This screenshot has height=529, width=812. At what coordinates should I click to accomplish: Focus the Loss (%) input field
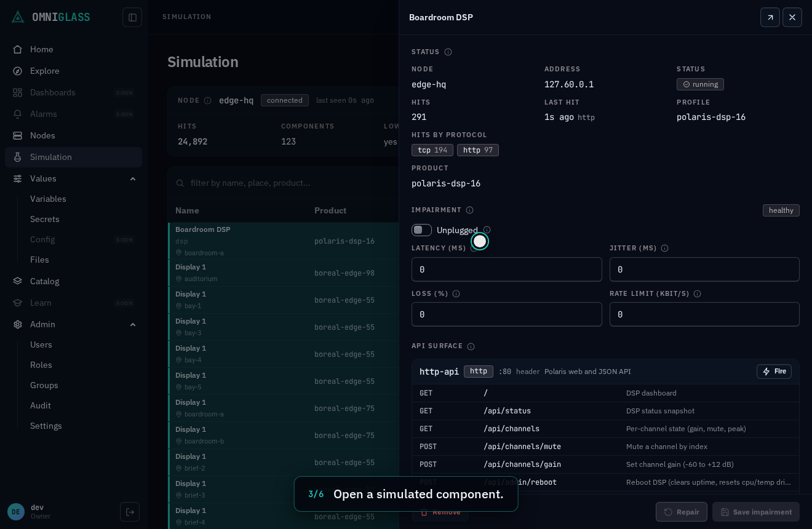[x=507, y=314]
